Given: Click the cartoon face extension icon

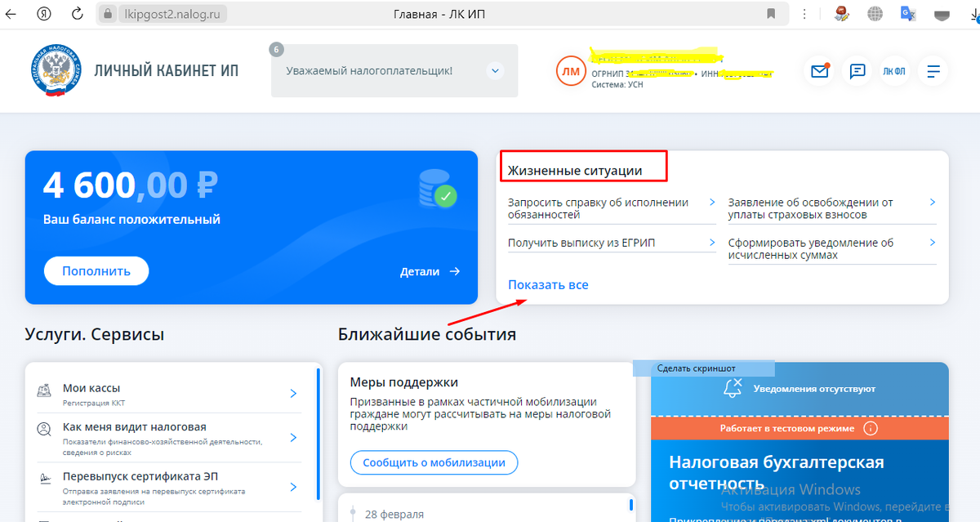Looking at the screenshot, I should point(843,13).
